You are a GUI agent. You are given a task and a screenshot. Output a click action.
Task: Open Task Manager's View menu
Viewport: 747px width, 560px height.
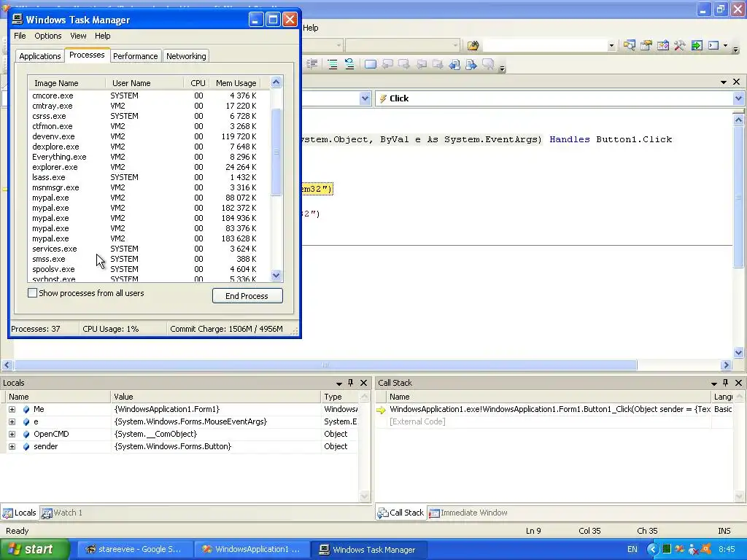[x=78, y=36]
